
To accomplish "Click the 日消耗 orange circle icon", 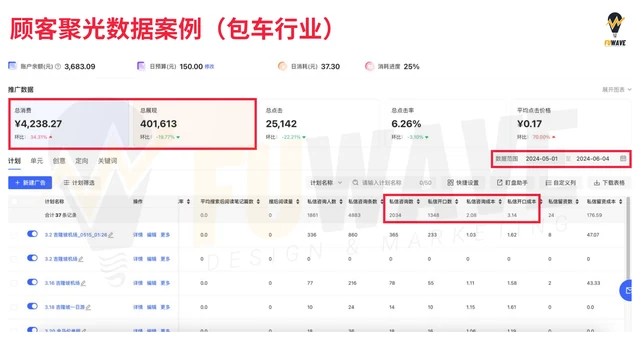I will [x=282, y=66].
